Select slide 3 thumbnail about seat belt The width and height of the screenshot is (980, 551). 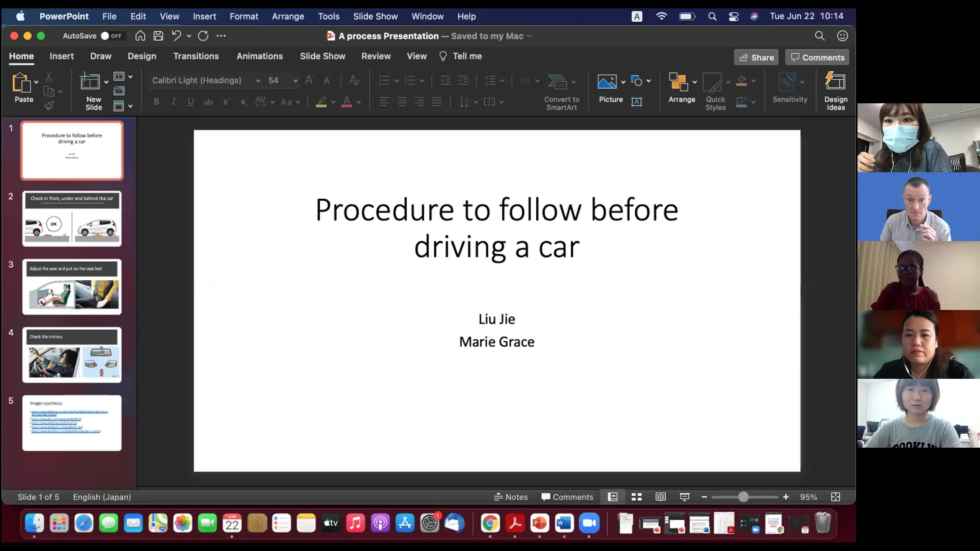point(72,287)
